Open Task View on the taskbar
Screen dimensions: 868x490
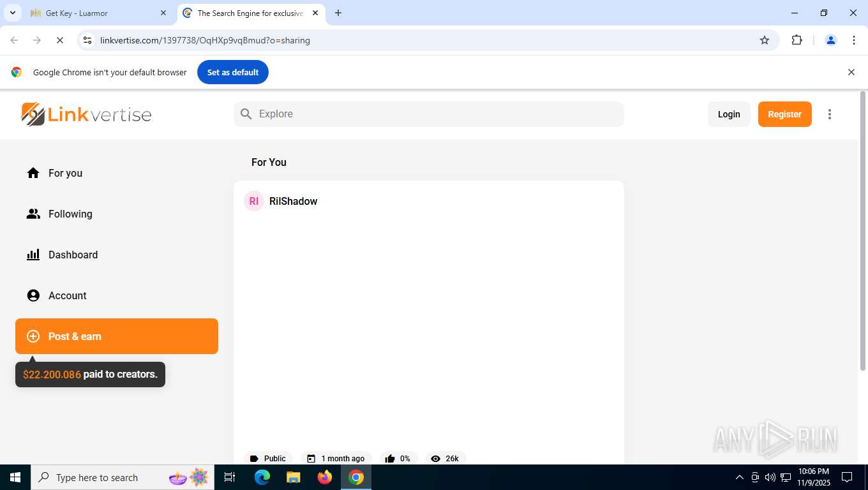click(x=230, y=477)
